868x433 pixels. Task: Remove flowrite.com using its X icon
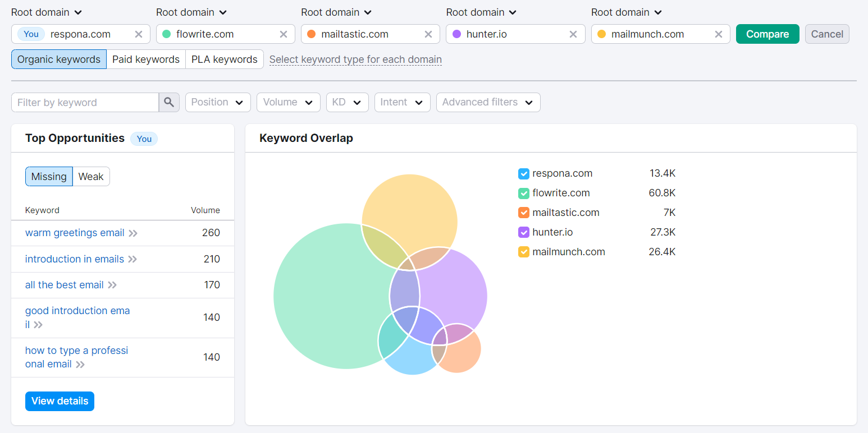point(284,34)
